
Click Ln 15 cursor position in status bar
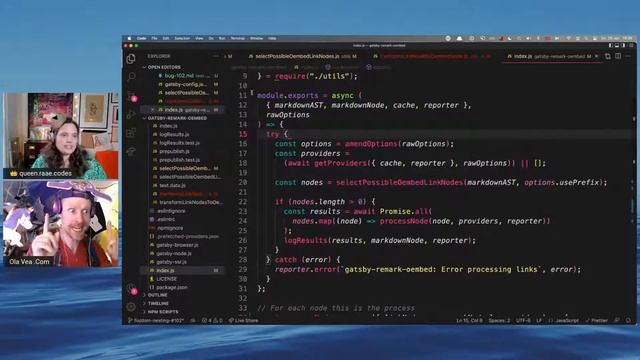469,321
